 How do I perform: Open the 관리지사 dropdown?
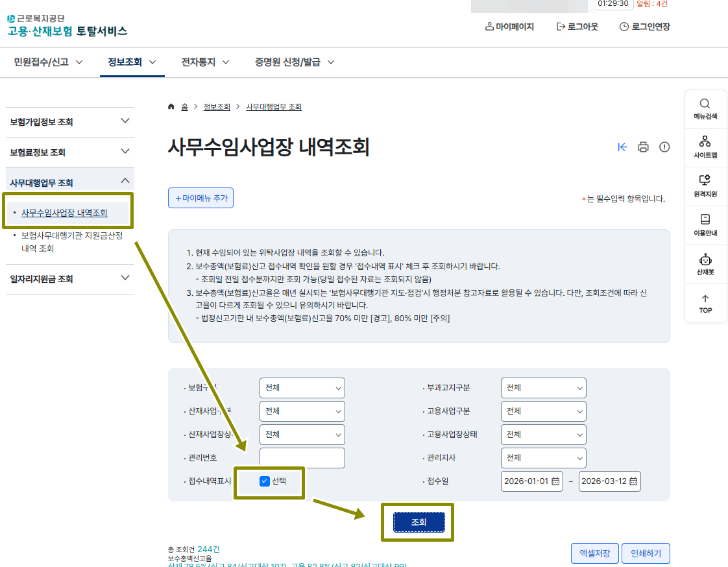(543, 458)
